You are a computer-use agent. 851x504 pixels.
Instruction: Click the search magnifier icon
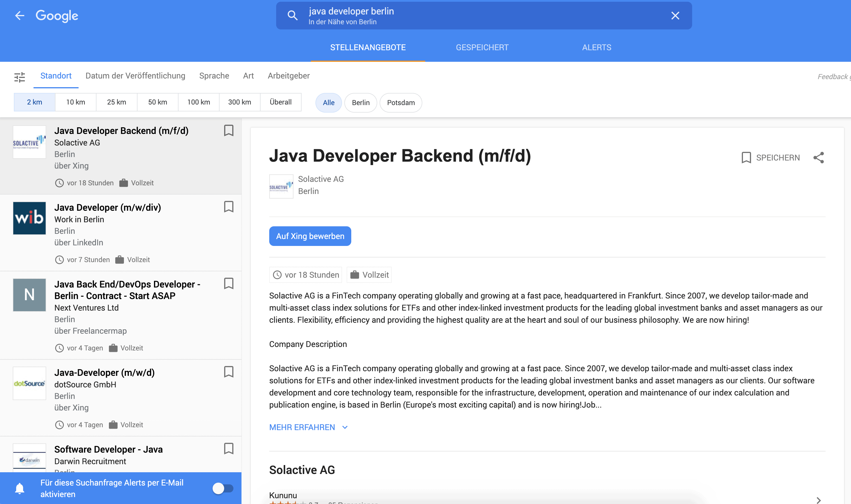[x=292, y=16]
